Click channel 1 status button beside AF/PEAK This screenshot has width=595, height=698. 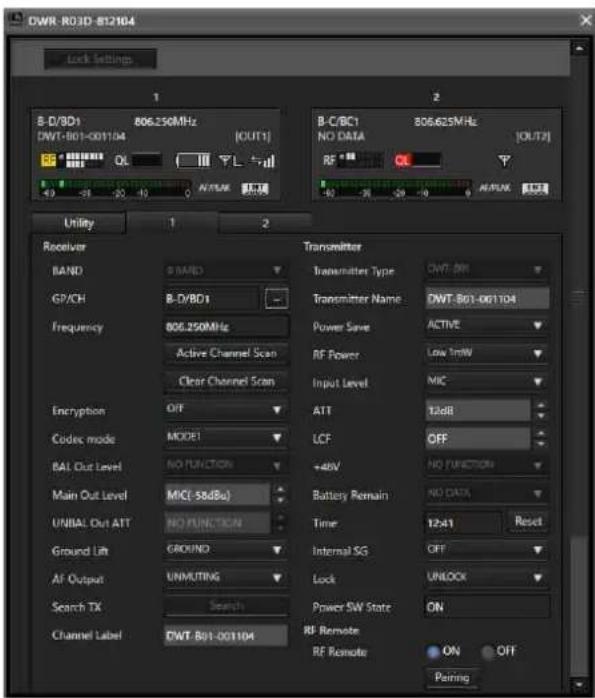pos(255,189)
